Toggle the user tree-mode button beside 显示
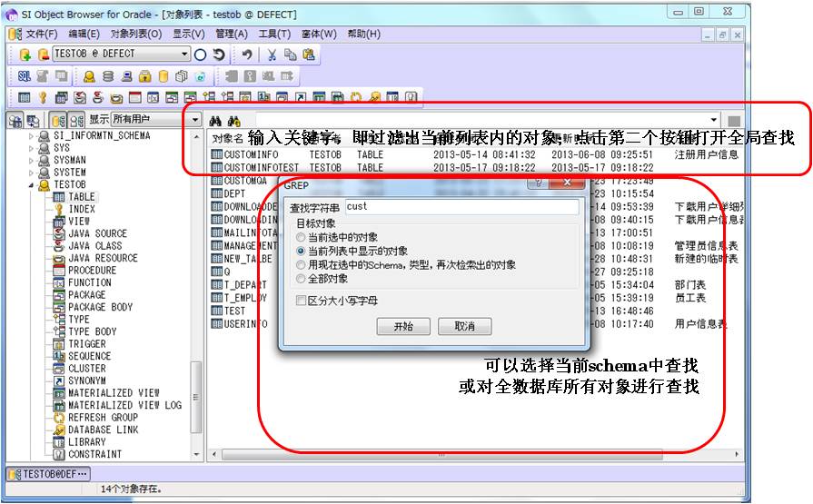Screen dimensions: 813x504 coord(76,121)
